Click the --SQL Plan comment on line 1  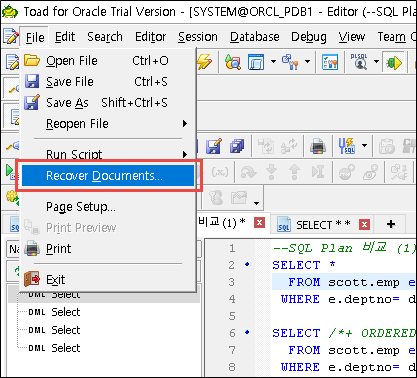344,248
